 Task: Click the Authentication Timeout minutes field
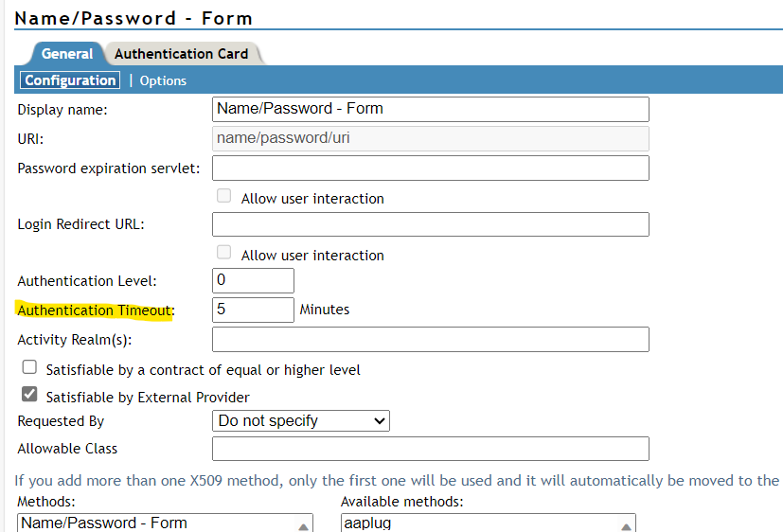tap(253, 310)
